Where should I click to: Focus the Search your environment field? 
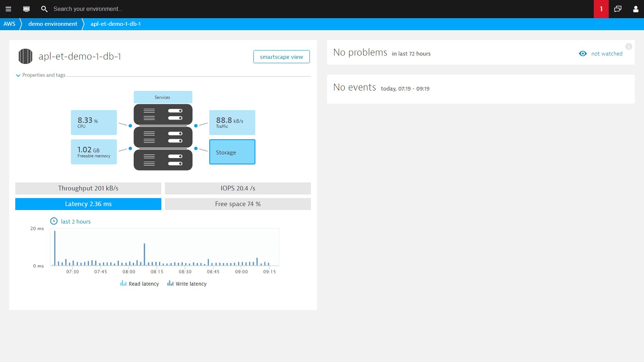[88, 9]
